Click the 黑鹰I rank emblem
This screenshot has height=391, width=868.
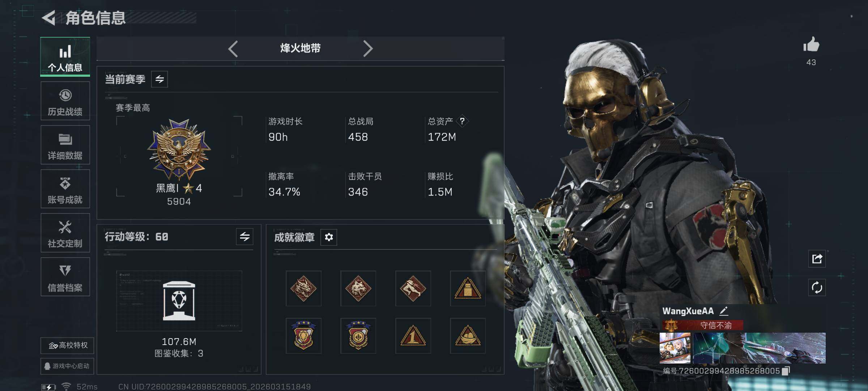click(x=179, y=150)
